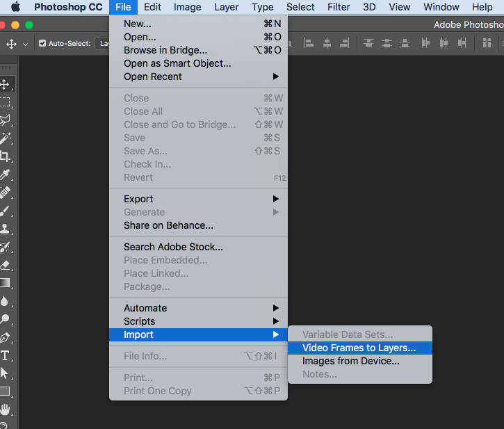The image size is (504, 429).
Task: Click the Move tool icon in options bar
Action: [x=12, y=44]
